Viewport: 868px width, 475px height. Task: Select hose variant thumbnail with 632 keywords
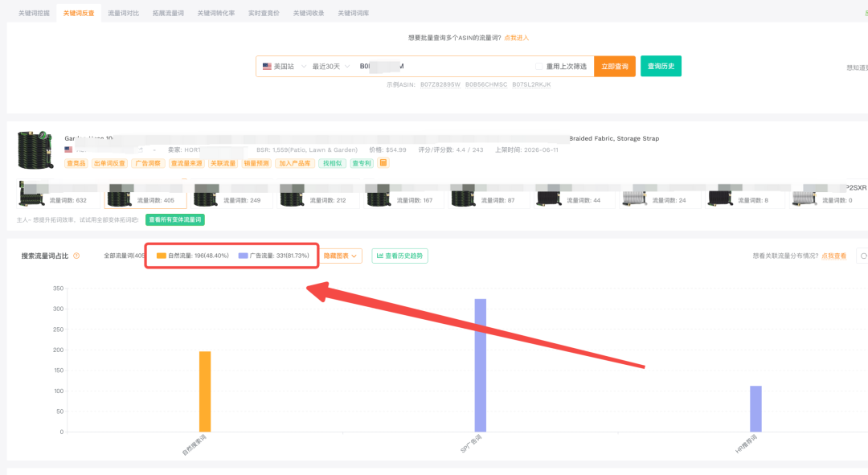(x=31, y=195)
